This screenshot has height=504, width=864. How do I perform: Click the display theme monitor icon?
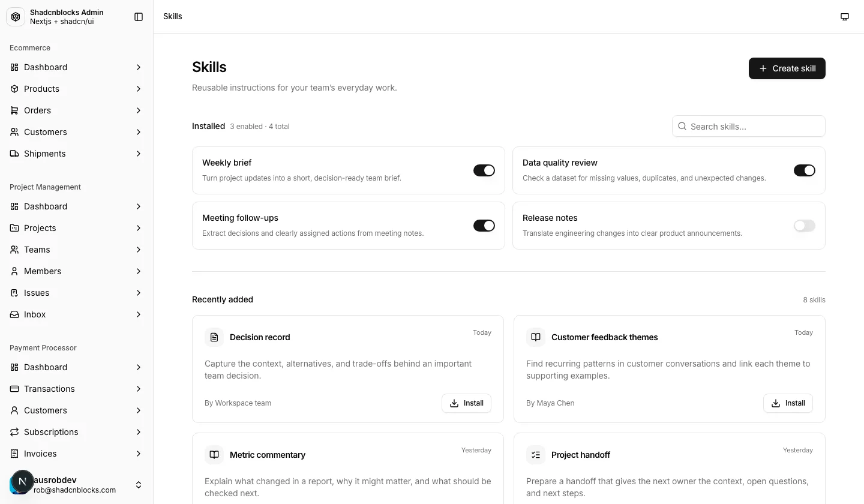pos(845,17)
